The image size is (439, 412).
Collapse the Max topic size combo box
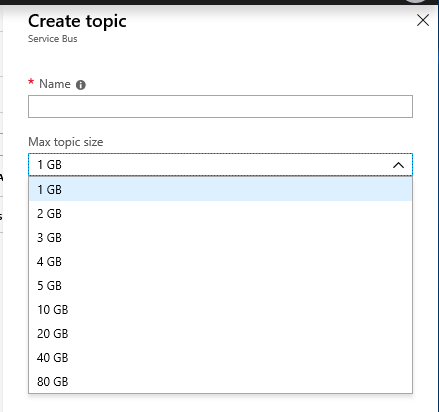pyautogui.click(x=220, y=165)
